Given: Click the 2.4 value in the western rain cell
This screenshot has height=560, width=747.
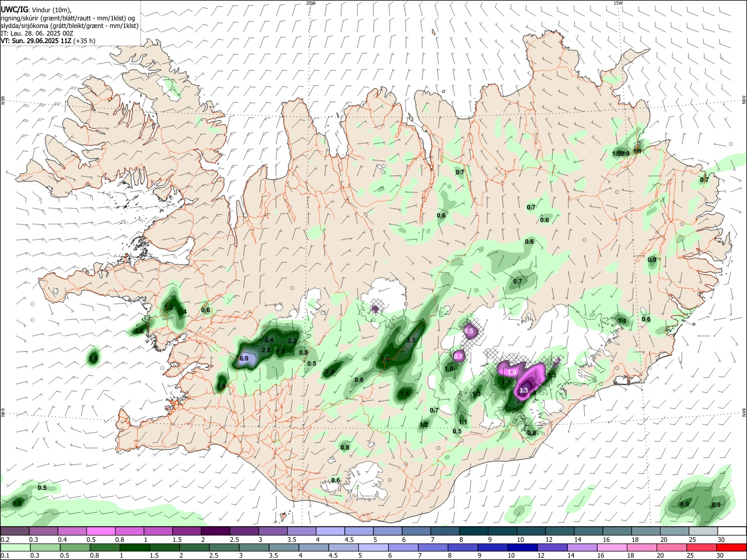Looking at the screenshot, I should pos(269,339).
